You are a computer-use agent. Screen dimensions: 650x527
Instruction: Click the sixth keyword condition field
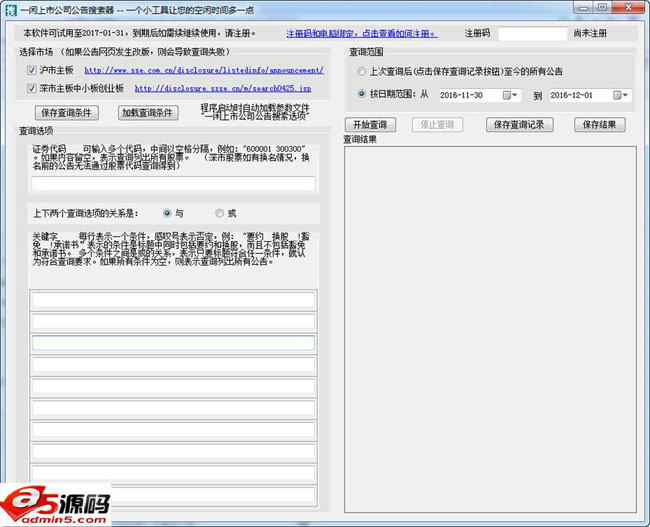[x=173, y=408]
